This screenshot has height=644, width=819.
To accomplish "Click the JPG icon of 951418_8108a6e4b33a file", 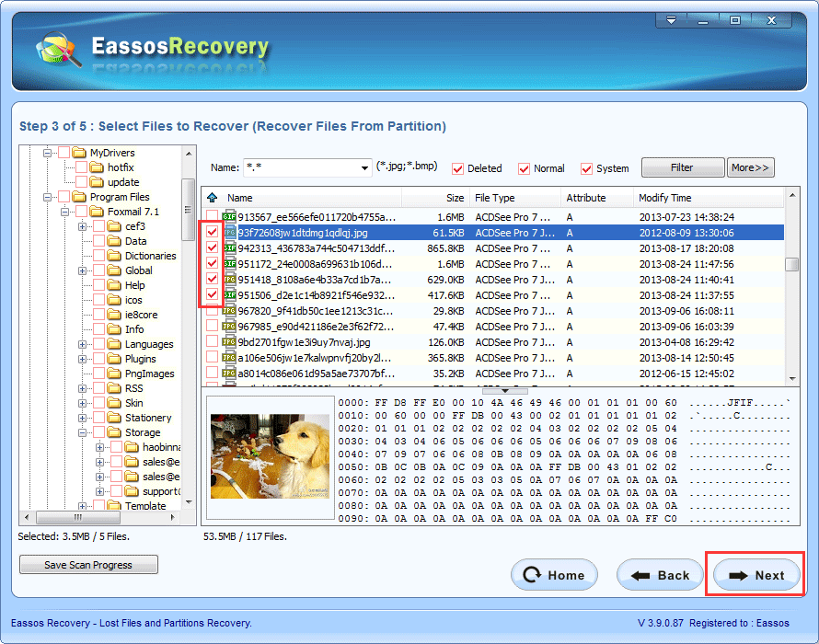I will 229,280.
